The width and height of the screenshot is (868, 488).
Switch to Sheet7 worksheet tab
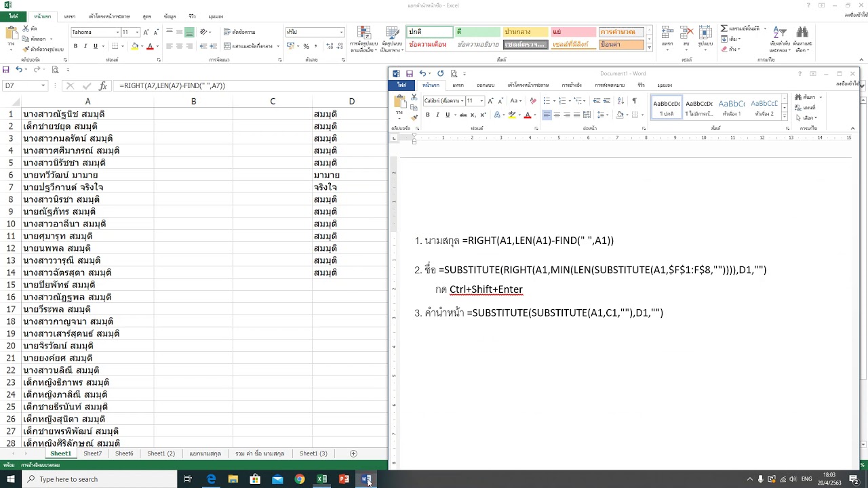92,453
